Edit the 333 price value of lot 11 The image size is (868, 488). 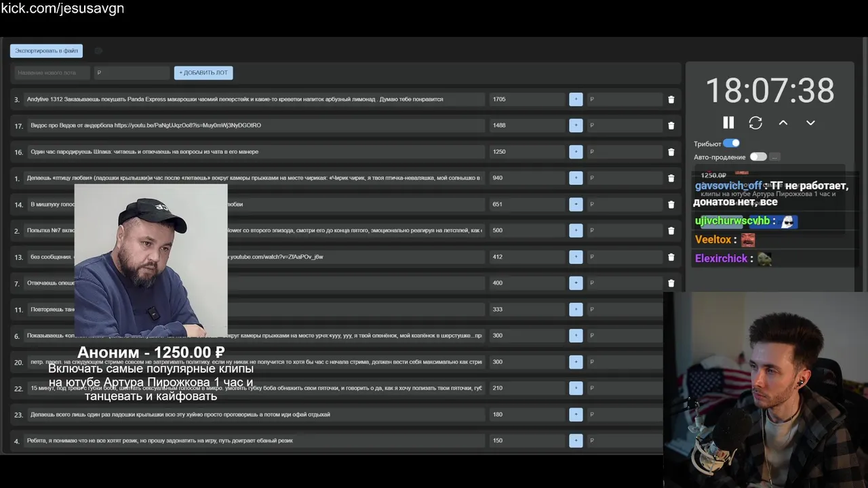pos(527,309)
